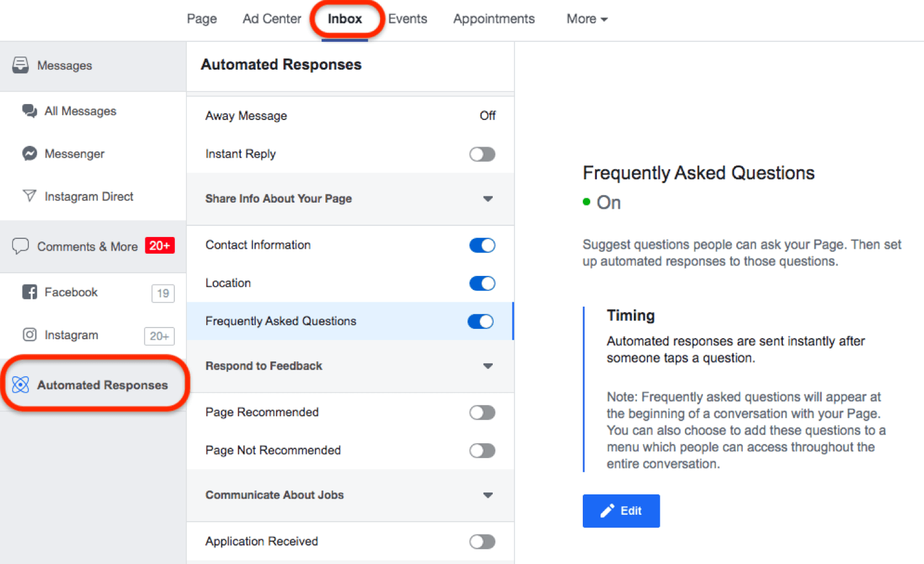The image size is (924, 564).
Task: Collapse the Respond to Feedback section
Action: (x=488, y=366)
